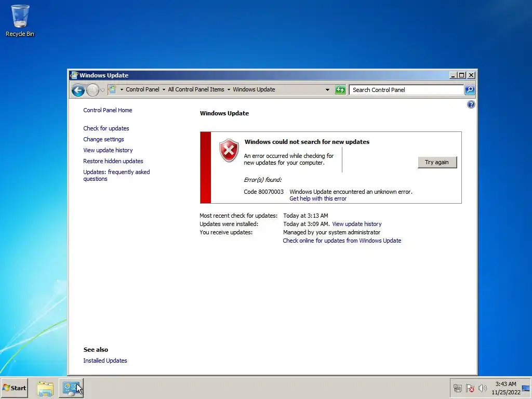Click Windows Update window title icon
Screen dimensions: 532x399
pos(74,75)
